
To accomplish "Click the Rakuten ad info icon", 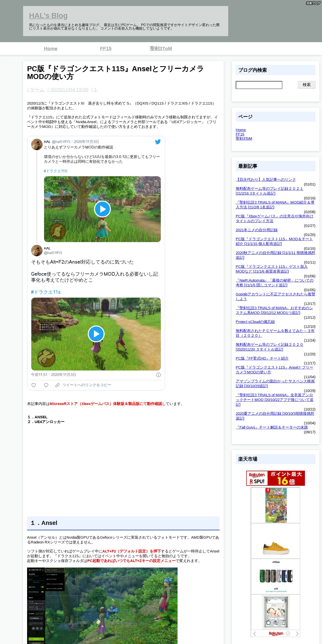I will (288, 633).
